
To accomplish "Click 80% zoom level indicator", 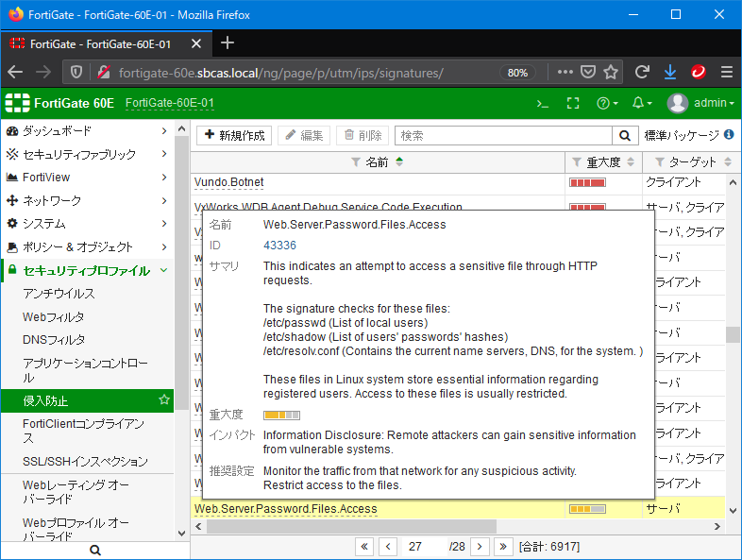I will pos(517,73).
